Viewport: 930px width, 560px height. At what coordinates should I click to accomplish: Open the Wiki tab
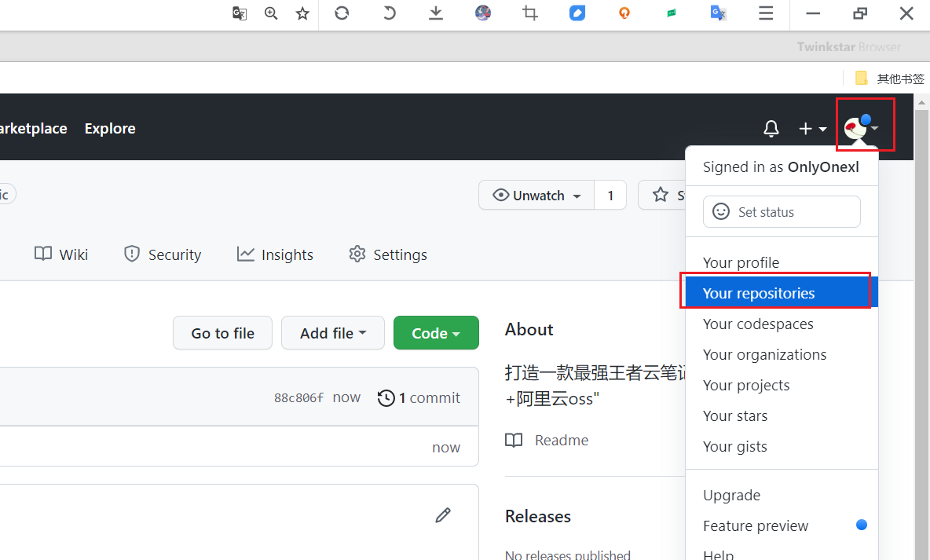tap(61, 254)
